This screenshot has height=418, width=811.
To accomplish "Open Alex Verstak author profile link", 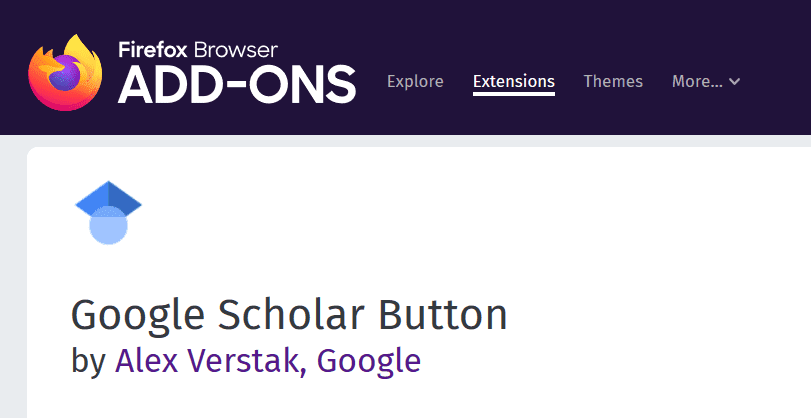I will (207, 361).
